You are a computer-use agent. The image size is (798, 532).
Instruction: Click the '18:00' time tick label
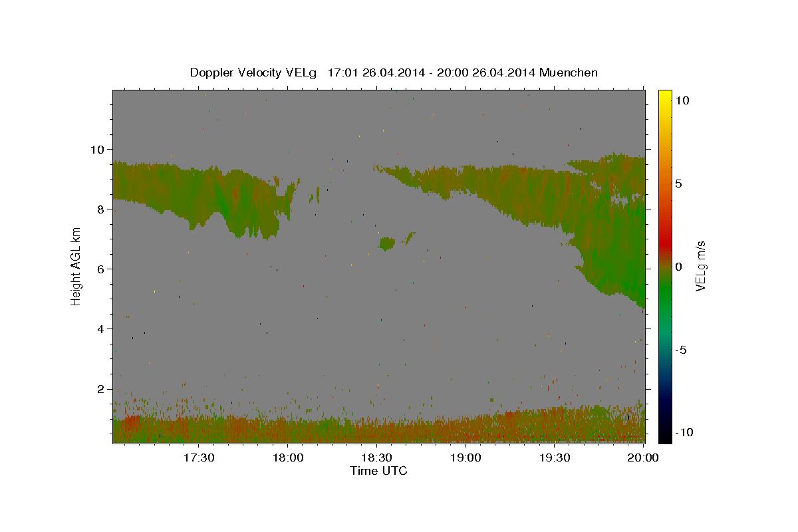pos(287,458)
